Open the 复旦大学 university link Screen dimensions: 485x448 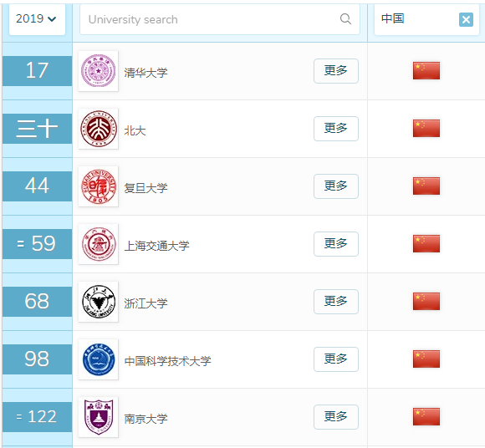(x=145, y=188)
